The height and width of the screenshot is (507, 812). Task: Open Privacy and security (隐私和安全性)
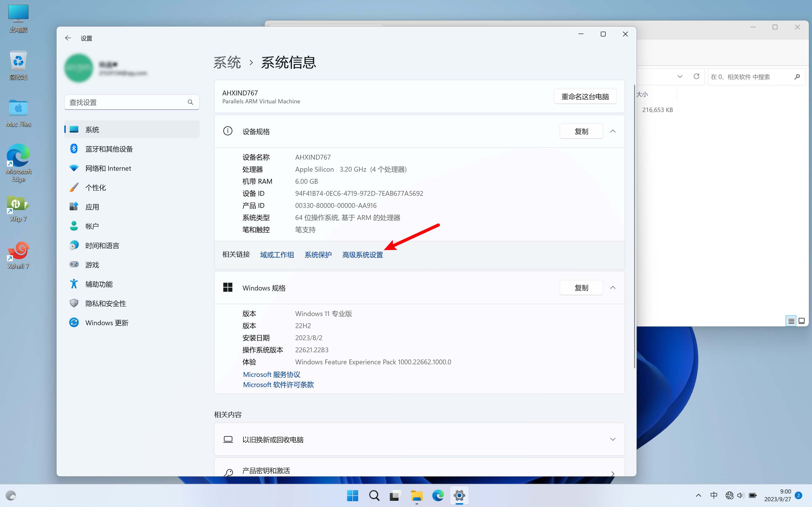tap(105, 303)
